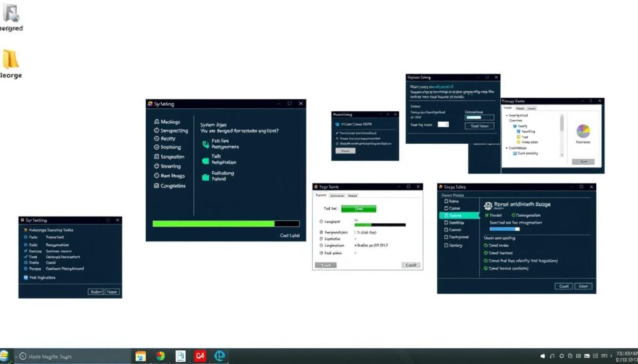Select highlighted teal sidebar item in Stage Foleg
638x364 pixels.
459,215
